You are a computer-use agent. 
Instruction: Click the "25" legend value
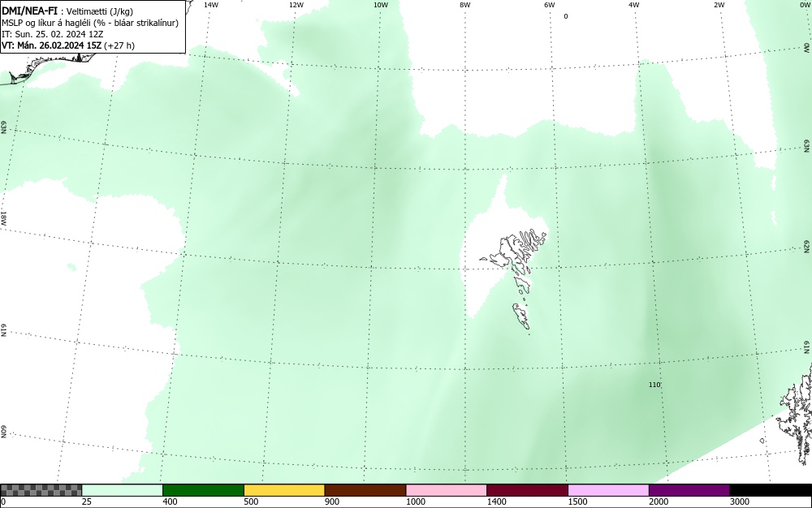click(x=87, y=502)
